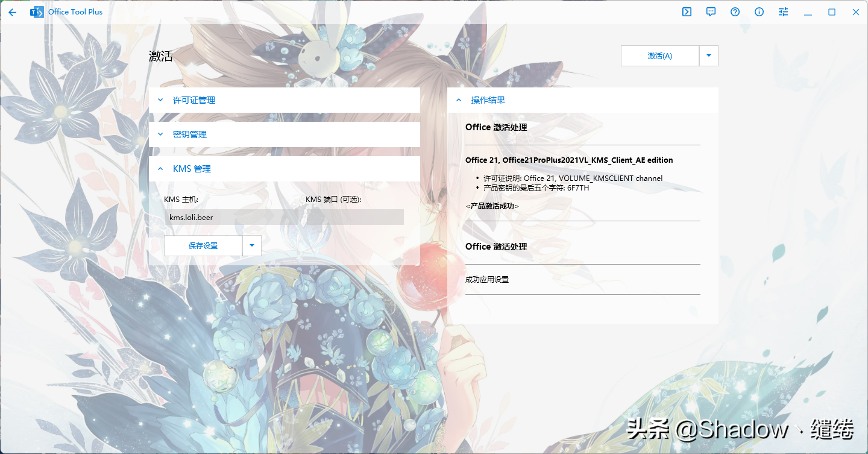Click the 激活 page heading
Screen dimensions: 868x454
point(161,56)
